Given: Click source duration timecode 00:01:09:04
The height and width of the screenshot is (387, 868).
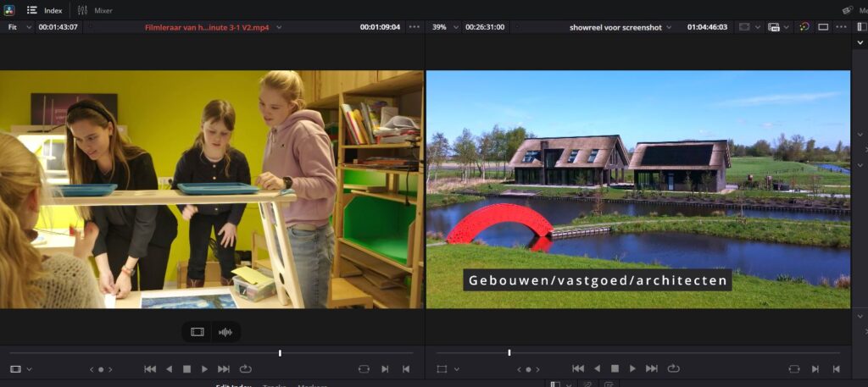Looking at the screenshot, I should click(380, 27).
